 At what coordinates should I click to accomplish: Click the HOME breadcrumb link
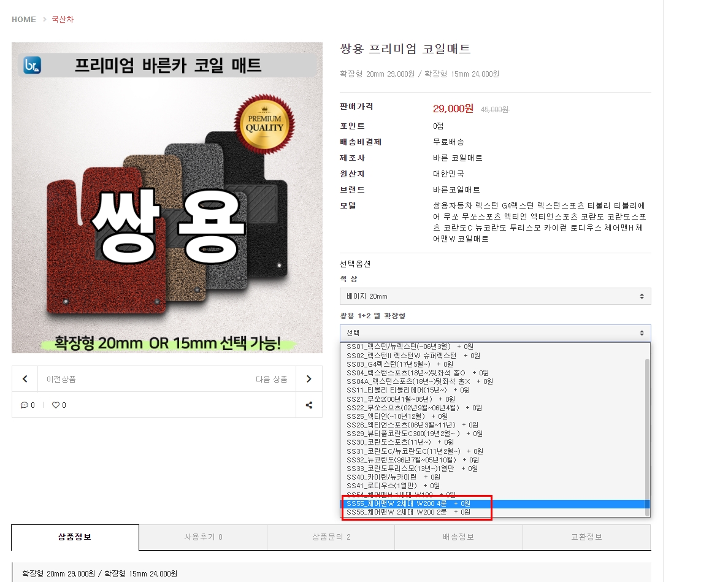coord(24,20)
